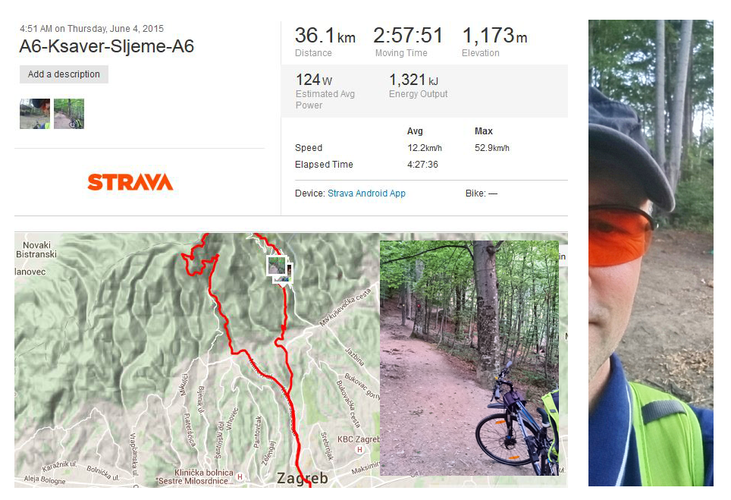
Task: Open the second bike photo thumbnail
Action: [x=69, y=114]
